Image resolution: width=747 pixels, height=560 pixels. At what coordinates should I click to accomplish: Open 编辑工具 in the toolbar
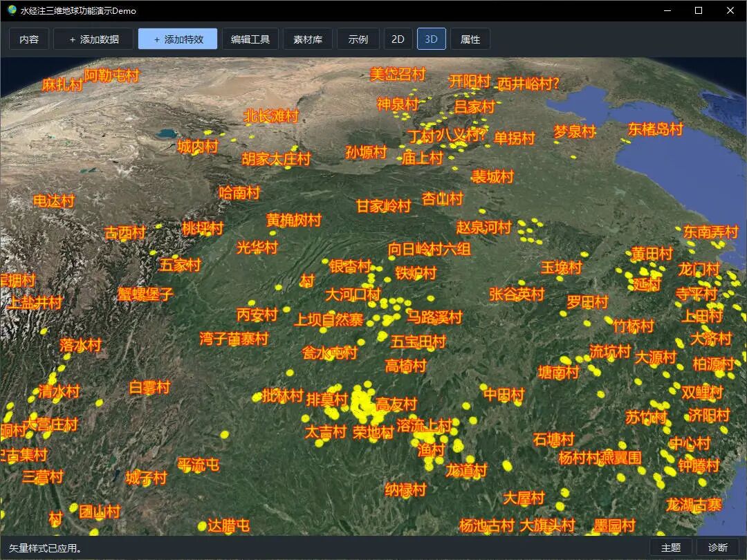(250, 39)
